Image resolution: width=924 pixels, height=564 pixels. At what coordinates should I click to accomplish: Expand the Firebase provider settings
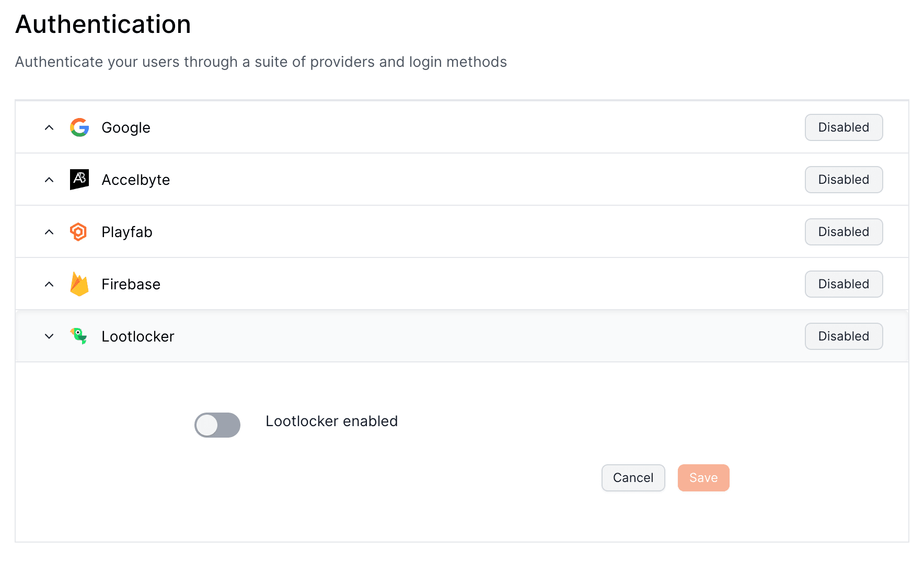49,284
